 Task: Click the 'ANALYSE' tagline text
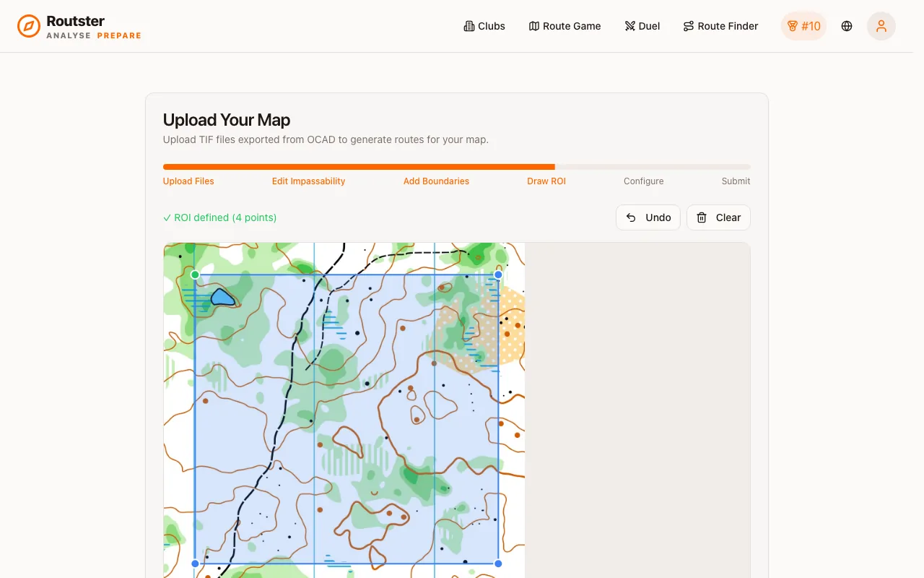pos(69,35)
